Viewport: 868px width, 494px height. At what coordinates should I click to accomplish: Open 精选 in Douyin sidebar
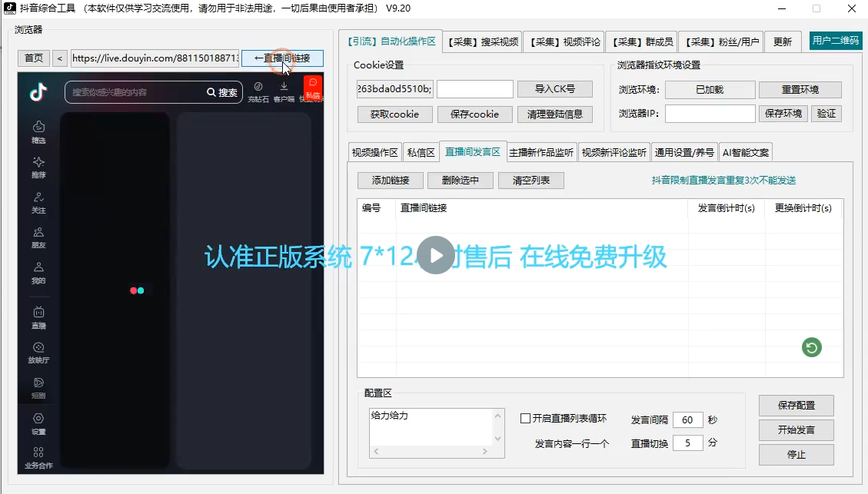(x=38, y=132)
